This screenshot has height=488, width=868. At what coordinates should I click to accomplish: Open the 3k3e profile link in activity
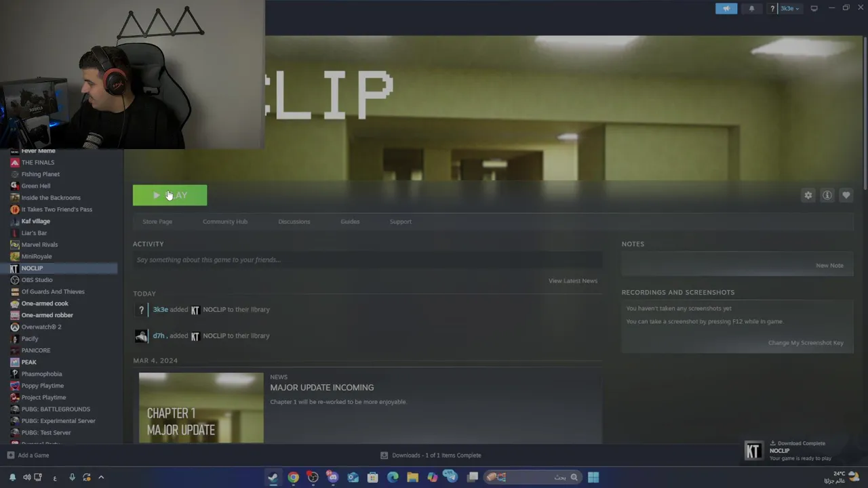click(x=160, y=310)
